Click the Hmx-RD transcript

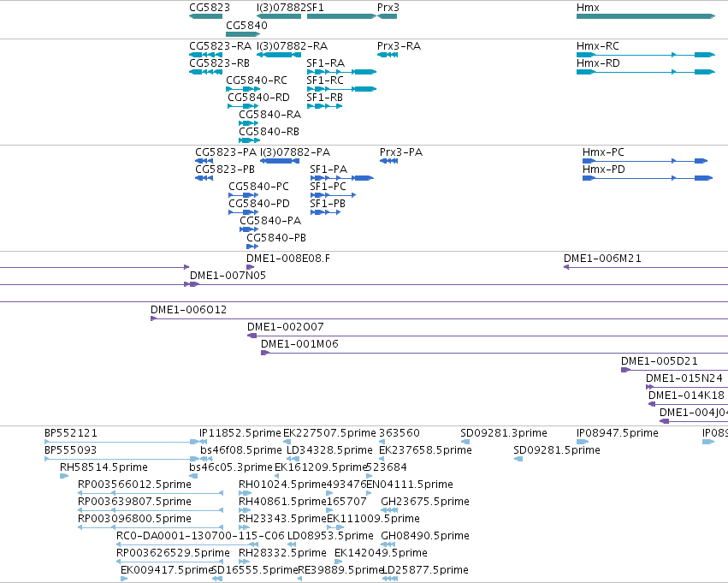coord(646,72)
